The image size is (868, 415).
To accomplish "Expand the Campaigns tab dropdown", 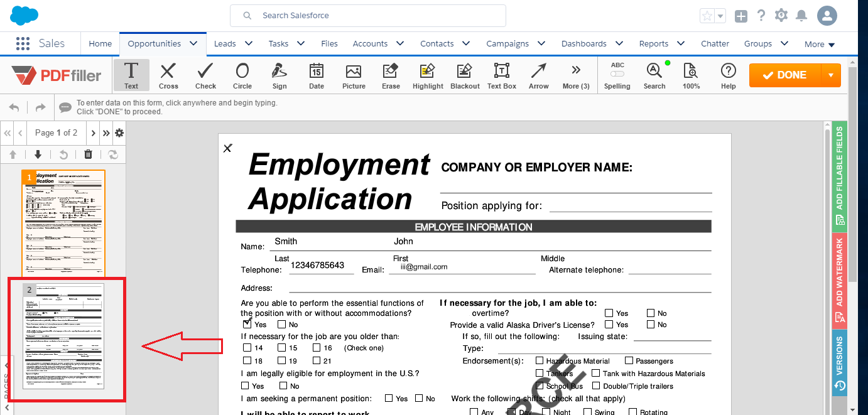I will coord(541,43).
